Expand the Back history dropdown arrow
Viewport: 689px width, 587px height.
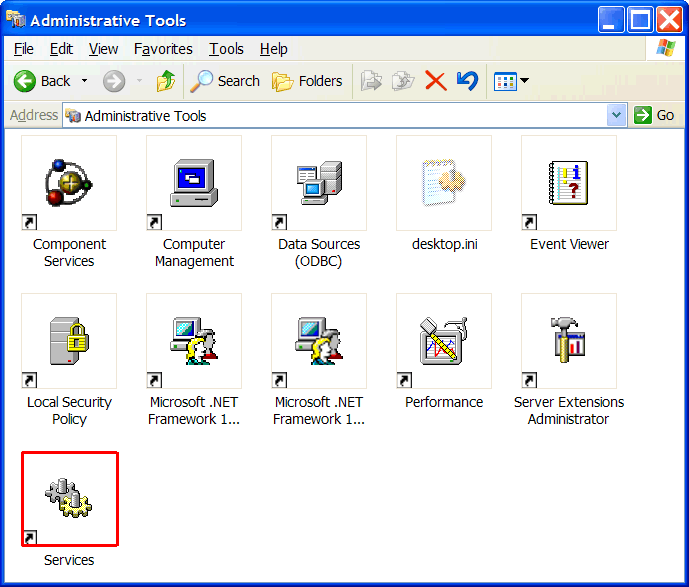tap(84, 81)
